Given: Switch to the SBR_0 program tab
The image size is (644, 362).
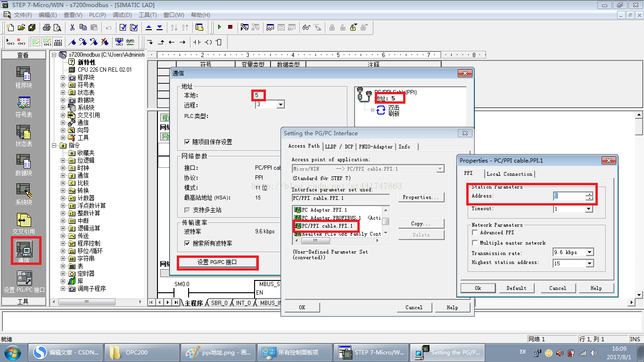Looking at the screenshot, I should (219, 303).
